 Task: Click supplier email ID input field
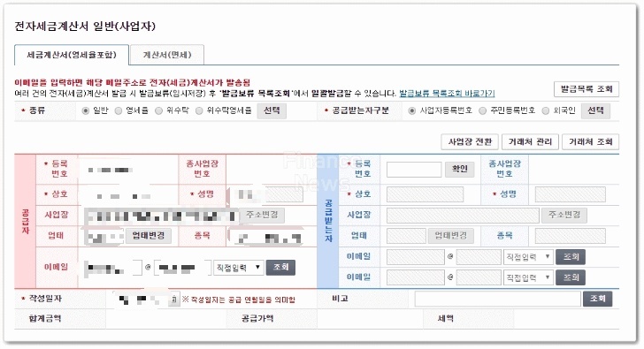pos(113,268)
